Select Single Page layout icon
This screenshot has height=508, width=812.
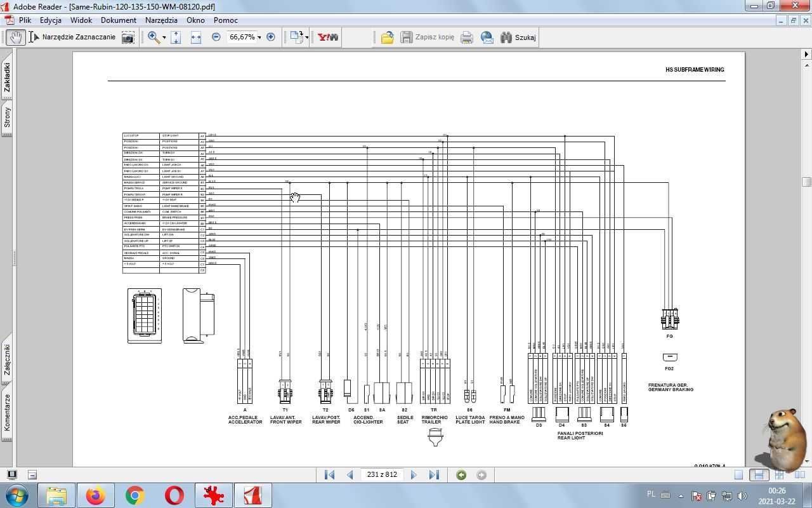click(x=738, y=475)
